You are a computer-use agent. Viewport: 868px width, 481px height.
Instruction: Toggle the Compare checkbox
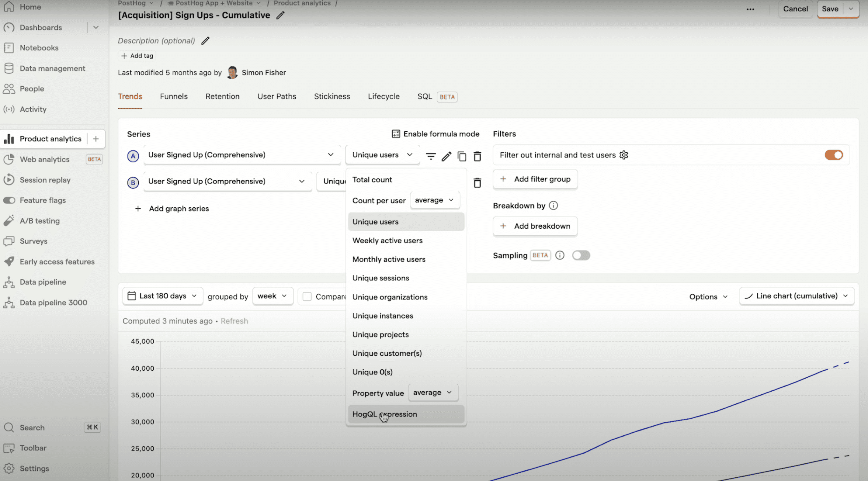(x=307, y=296)
